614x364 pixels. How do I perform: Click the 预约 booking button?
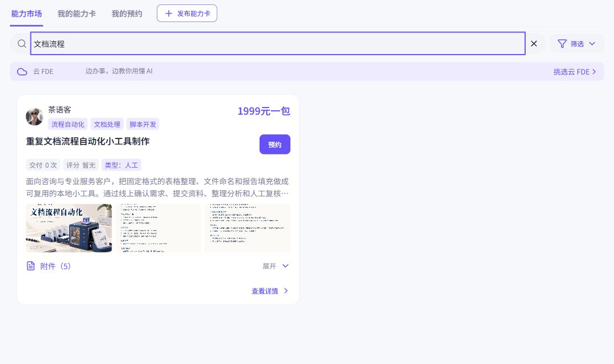click(x=275, y=144)
